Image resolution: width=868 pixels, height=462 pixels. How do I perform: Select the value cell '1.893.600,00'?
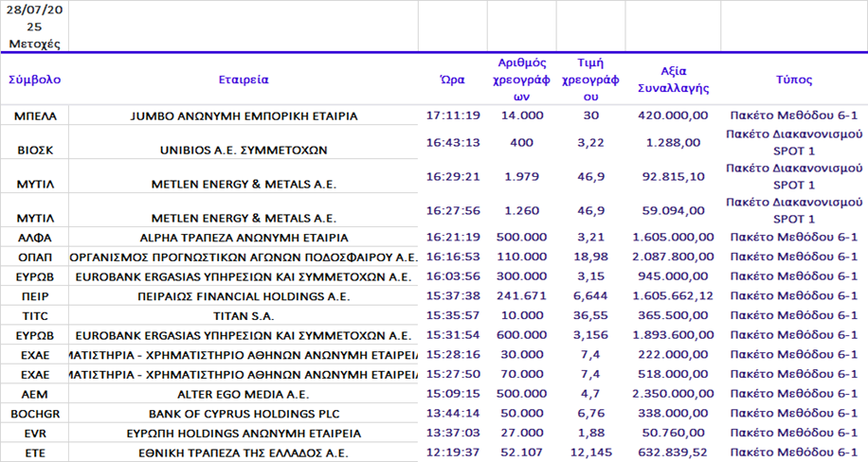point(673,335)
